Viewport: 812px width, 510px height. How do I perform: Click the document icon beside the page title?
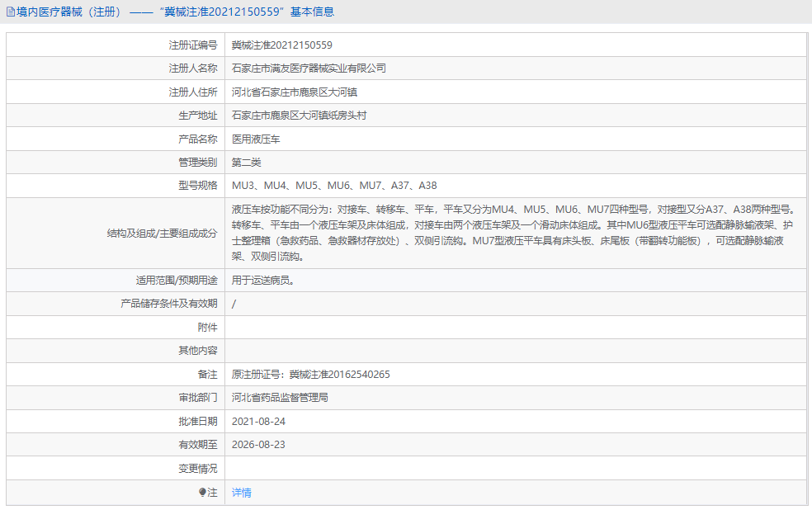[11, 12]
